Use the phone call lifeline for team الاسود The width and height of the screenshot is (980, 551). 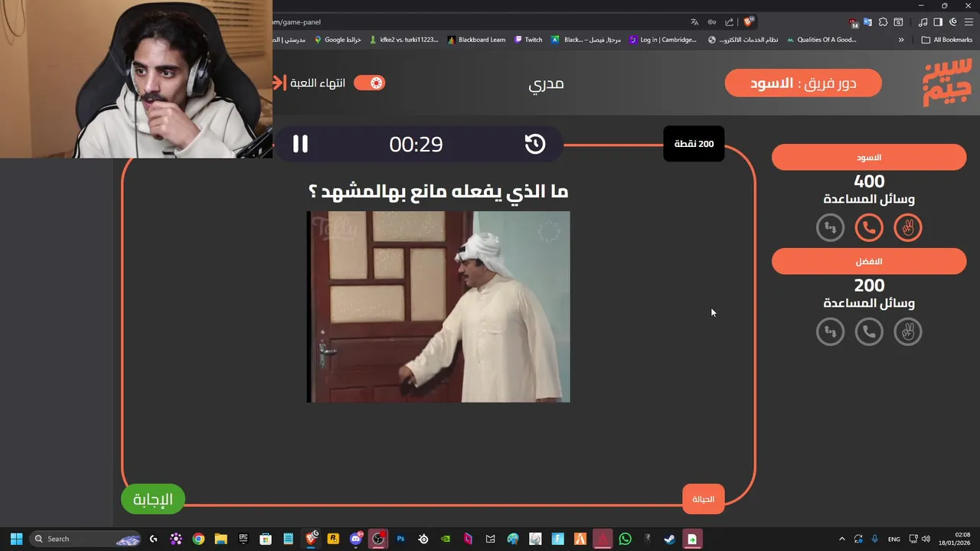coord(869,227)
